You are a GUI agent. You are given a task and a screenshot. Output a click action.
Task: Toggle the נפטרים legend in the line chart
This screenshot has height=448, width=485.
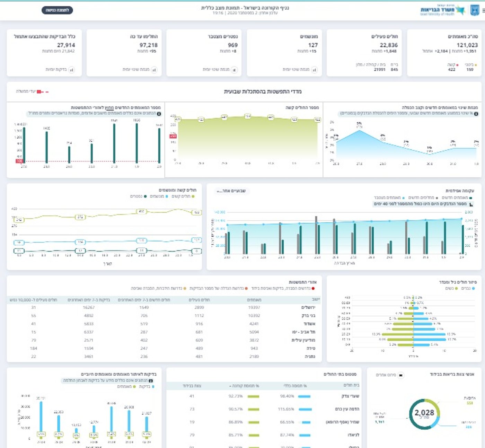click(x=138, y=196)
